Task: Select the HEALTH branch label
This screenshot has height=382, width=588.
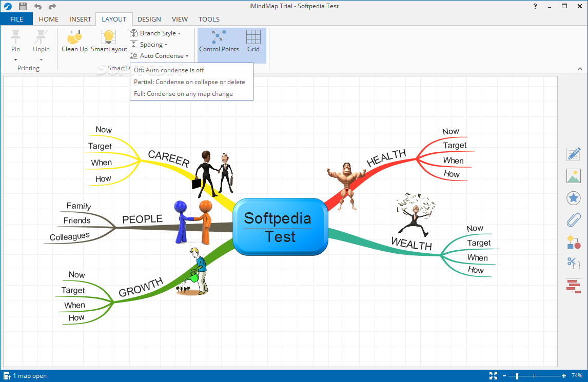Action: click(386, 157)
